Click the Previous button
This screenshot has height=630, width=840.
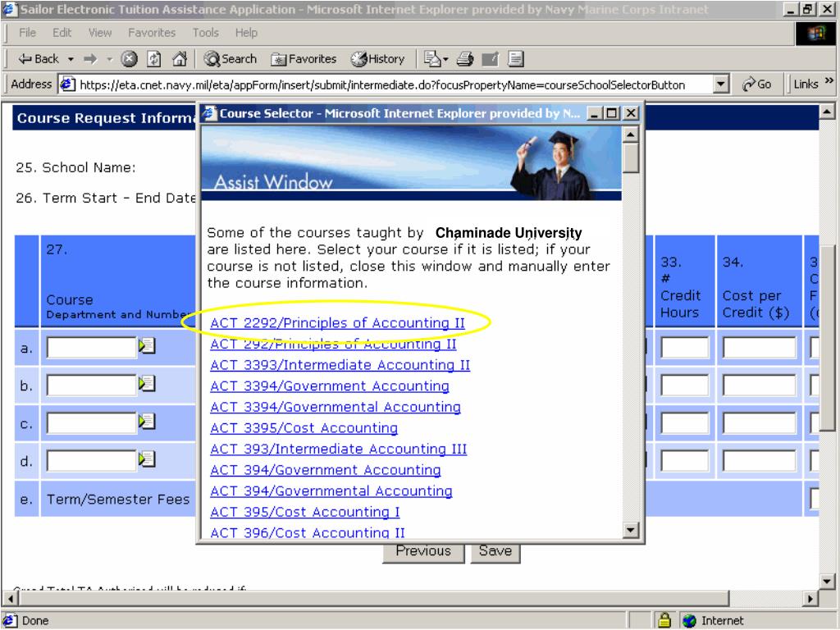click(x=423, y=552)
